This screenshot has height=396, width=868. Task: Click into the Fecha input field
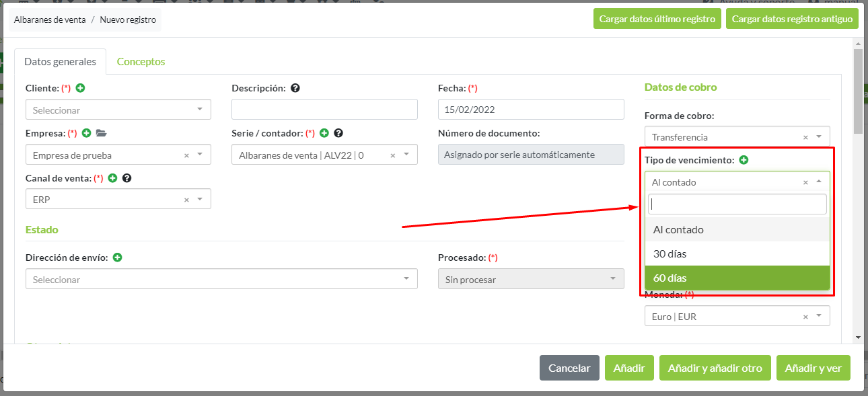530,110
